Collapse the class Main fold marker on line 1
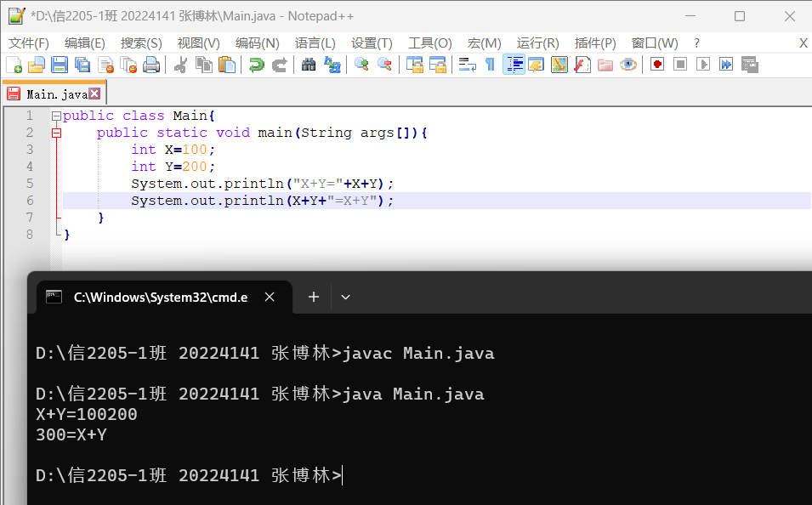The width and height of the screenshot is (812, 505). [56, 116]
